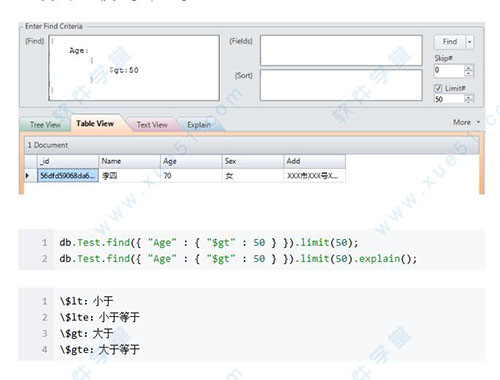Show the Explain tab
The image size is (500, 380).
coord(199,125)
